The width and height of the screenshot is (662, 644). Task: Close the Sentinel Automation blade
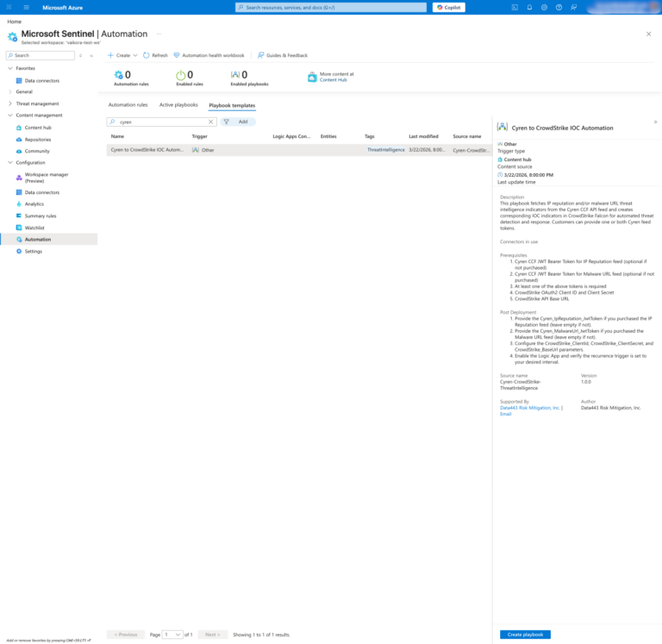click(x=648, y=34)
